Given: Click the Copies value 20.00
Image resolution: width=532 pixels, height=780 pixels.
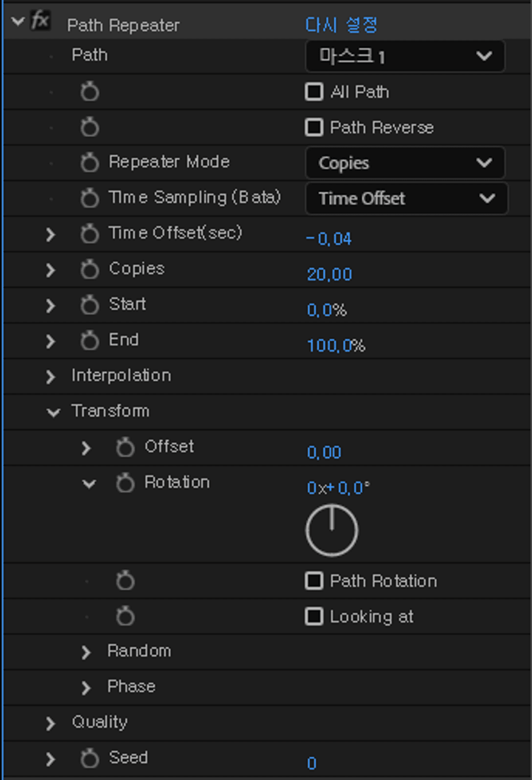Looking at the screenshot, I should tap(329, 275).
